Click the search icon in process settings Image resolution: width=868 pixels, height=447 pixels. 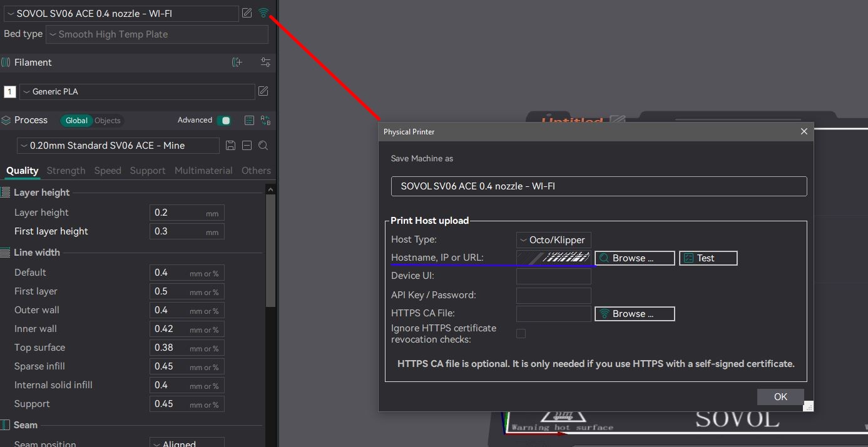point(263,146)
